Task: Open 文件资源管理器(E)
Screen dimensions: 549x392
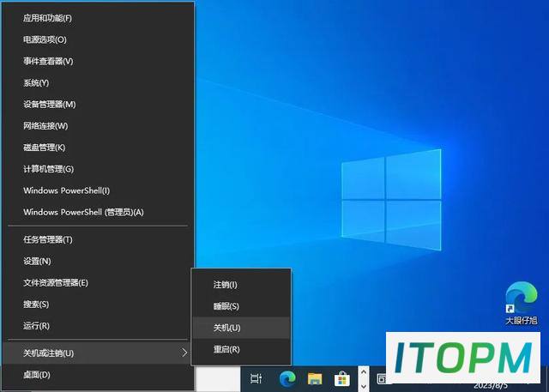Action: (98, 283)
